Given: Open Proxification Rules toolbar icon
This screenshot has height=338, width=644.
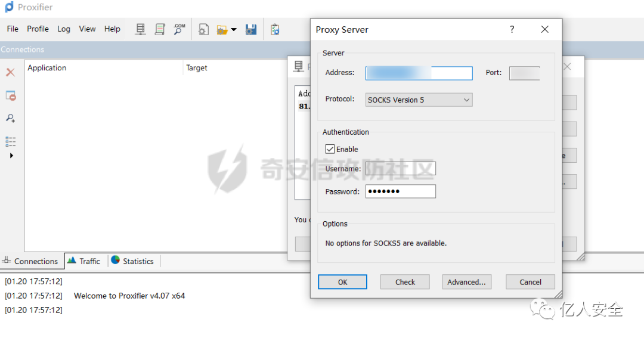Looking at the screenshot, I should point(160,29).
